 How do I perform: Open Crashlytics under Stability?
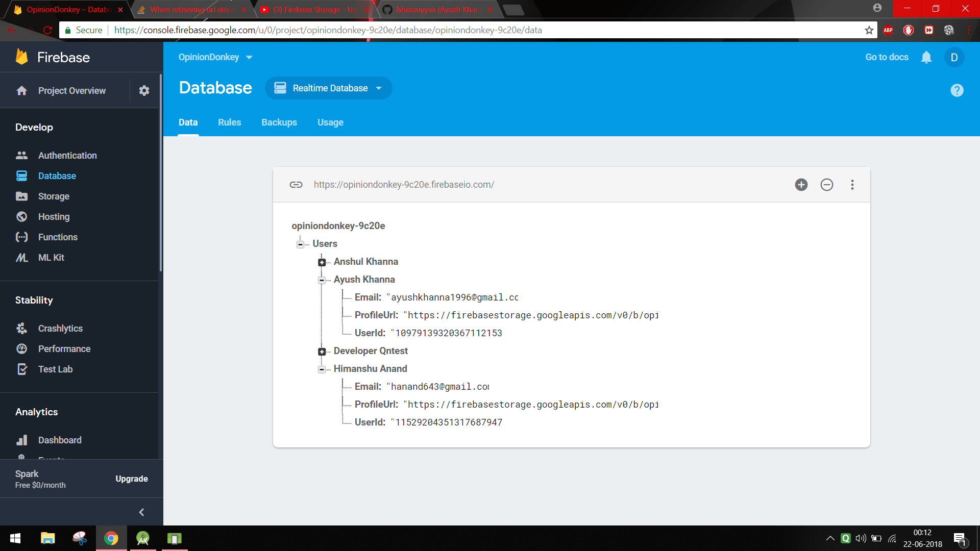point(60,328)
